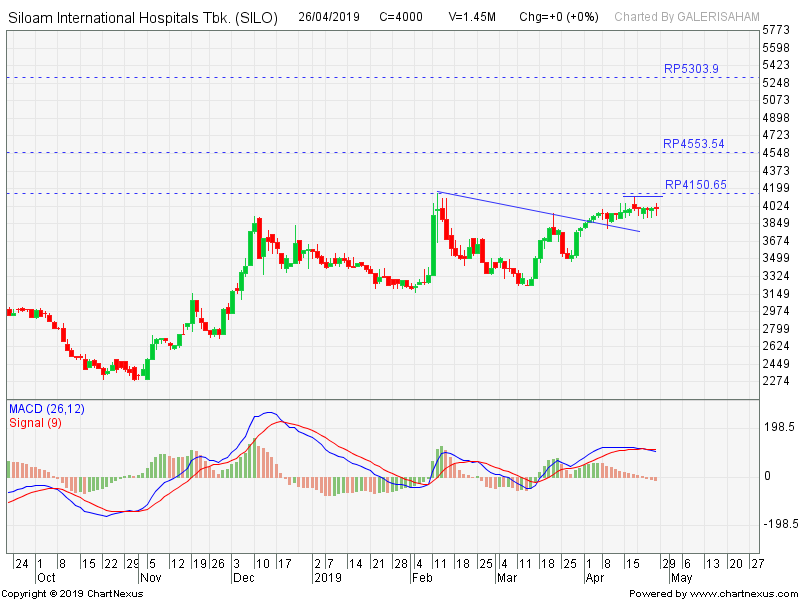Click the C=4000 closing price value
This screenshot has height=600, width=800.
click(x=401, y=17)
